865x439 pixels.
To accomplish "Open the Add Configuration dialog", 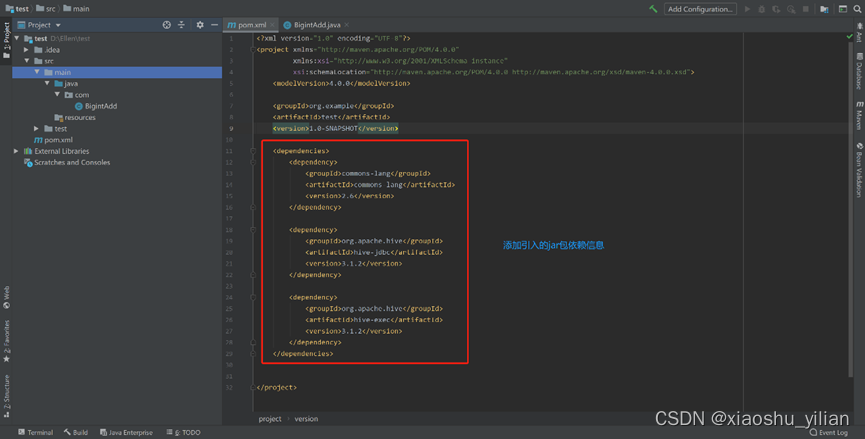I will coord(700,9).
